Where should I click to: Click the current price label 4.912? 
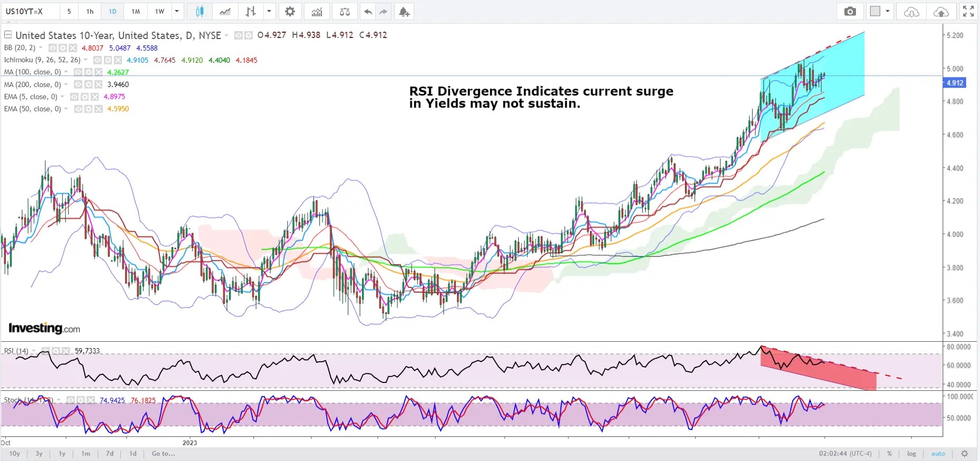pos(955,83)
